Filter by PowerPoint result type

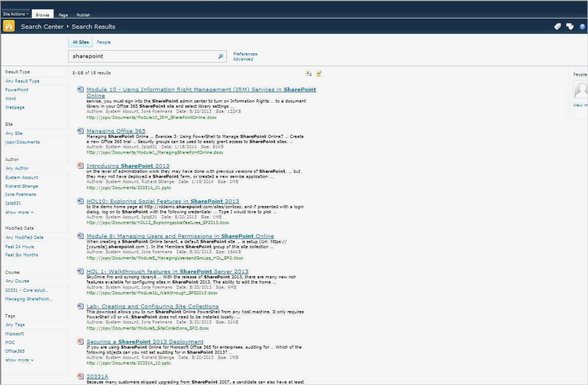(x=17, y=90)
